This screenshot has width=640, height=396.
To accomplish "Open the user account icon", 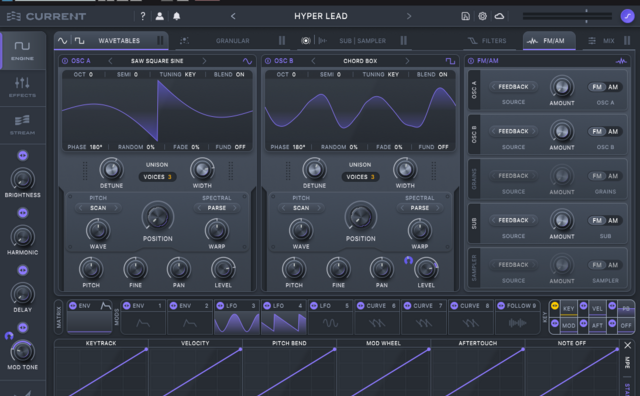I will pos(160,16).
